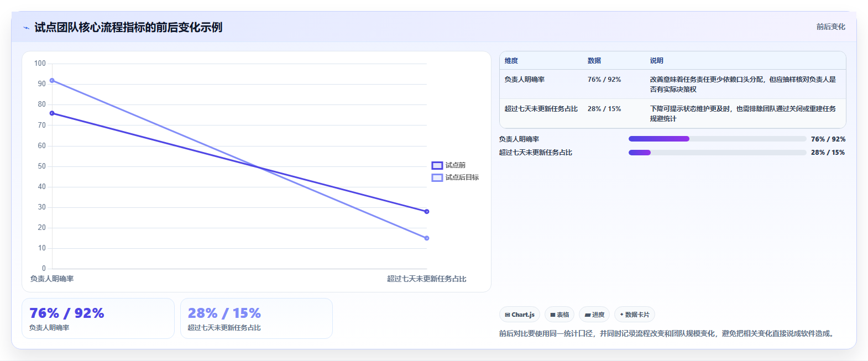The image size is (868, 361).
Task: Click the 数据 table column header
Action: [594, 61]
